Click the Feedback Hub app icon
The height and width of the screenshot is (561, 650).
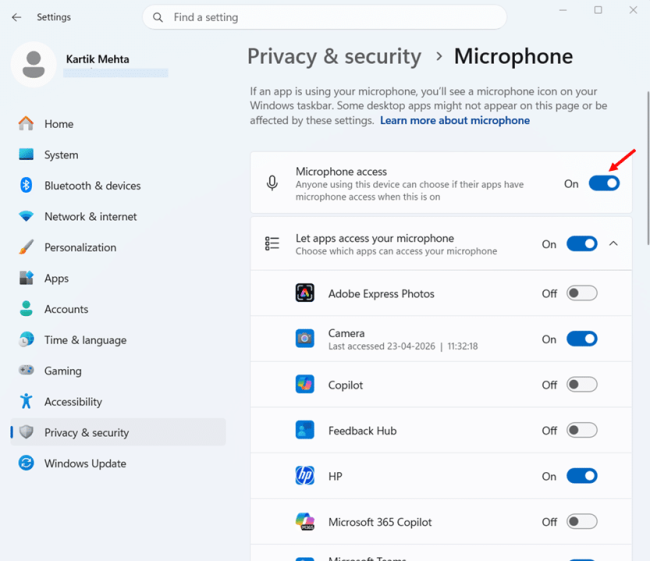click(x=305, y=430)
